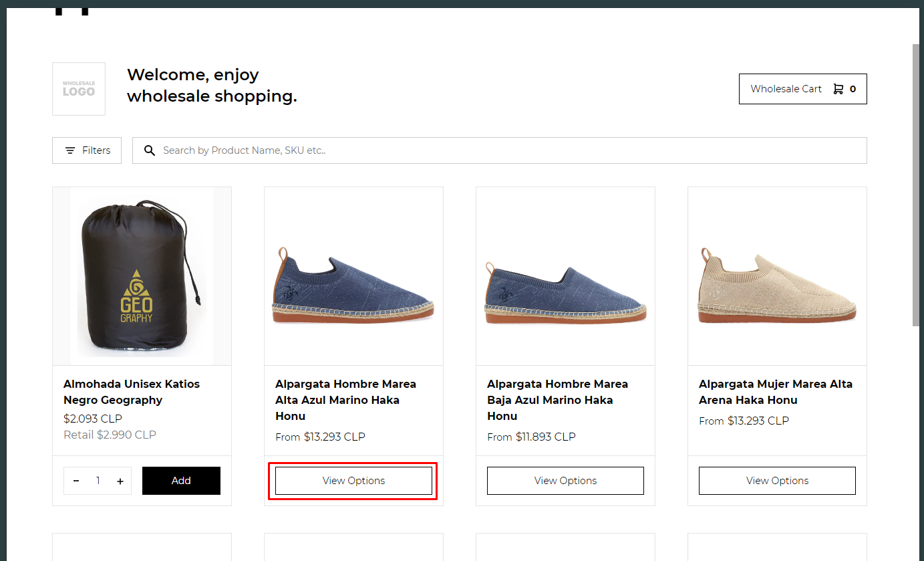Image resolution: width=924 pixels, height=561 pixels.
Task: View options for Alpargata Mujer Marea Alta Arena
Action: 777,481
